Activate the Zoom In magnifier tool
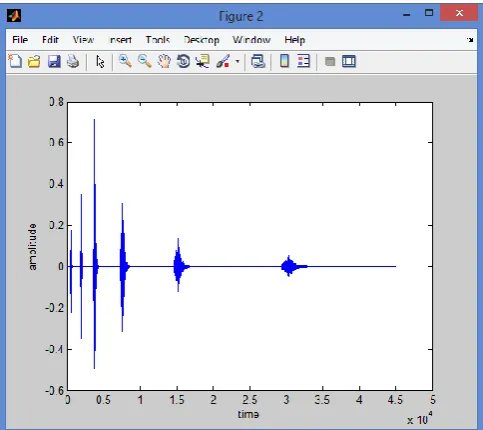The image size is (483, 430). point(125,61)
